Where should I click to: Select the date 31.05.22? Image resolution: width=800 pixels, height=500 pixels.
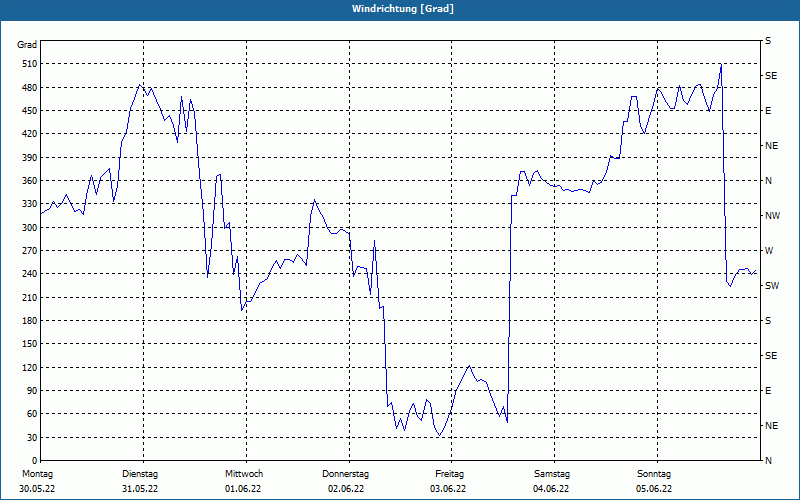pyautogui.click(x=140, y=489)
